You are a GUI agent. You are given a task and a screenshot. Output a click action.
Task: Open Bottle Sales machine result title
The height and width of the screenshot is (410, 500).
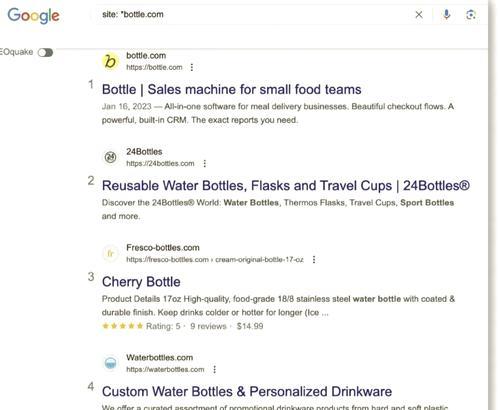(231, 90)
